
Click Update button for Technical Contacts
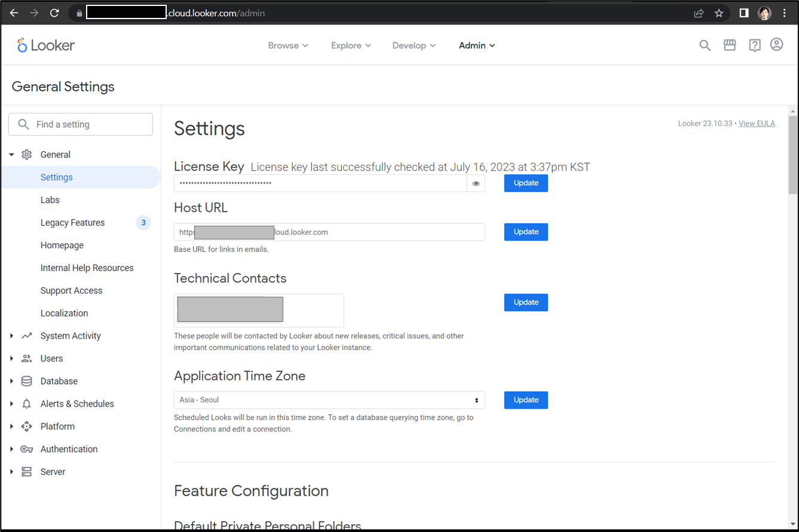click(526, 303)
